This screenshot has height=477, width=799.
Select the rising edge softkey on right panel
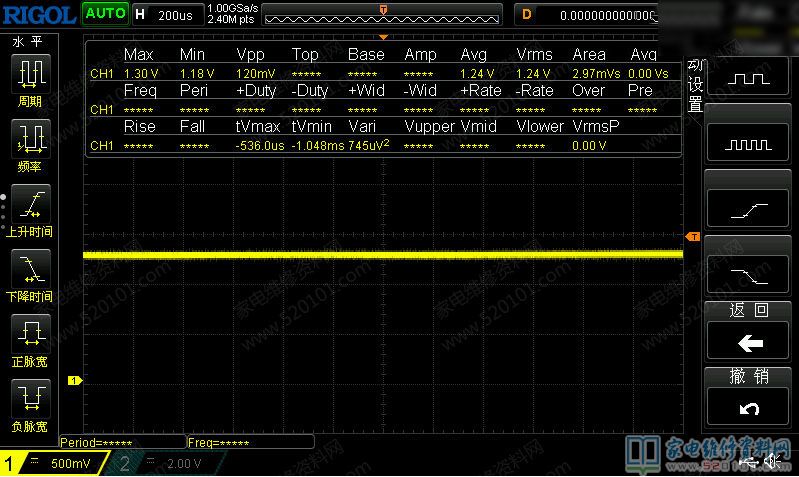(751, 209)
